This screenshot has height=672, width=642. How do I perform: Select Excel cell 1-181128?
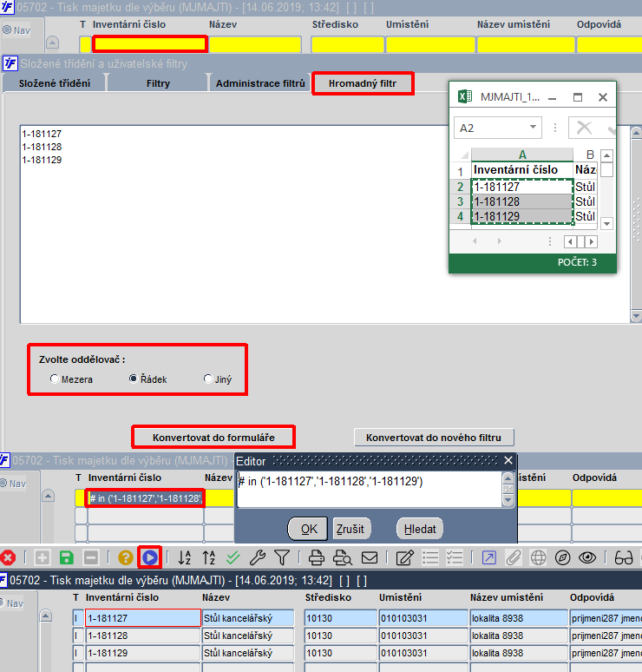522,201
